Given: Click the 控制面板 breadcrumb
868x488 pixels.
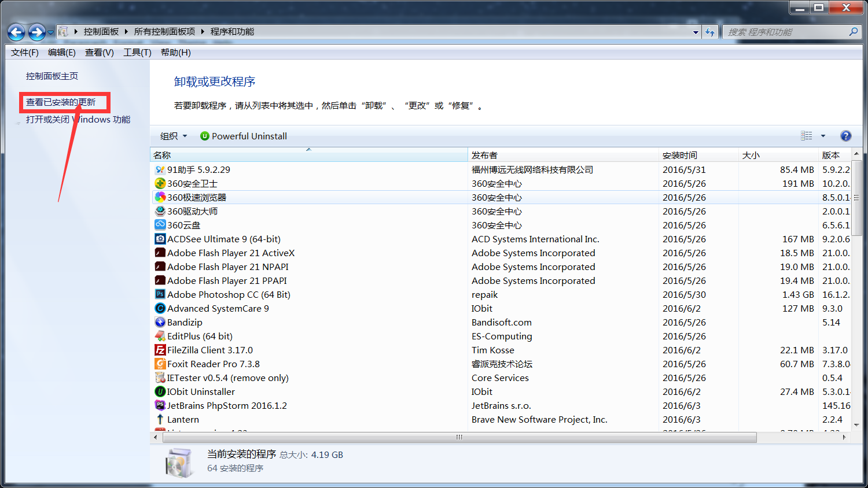Looking at the screenshot, I should 101,32.
